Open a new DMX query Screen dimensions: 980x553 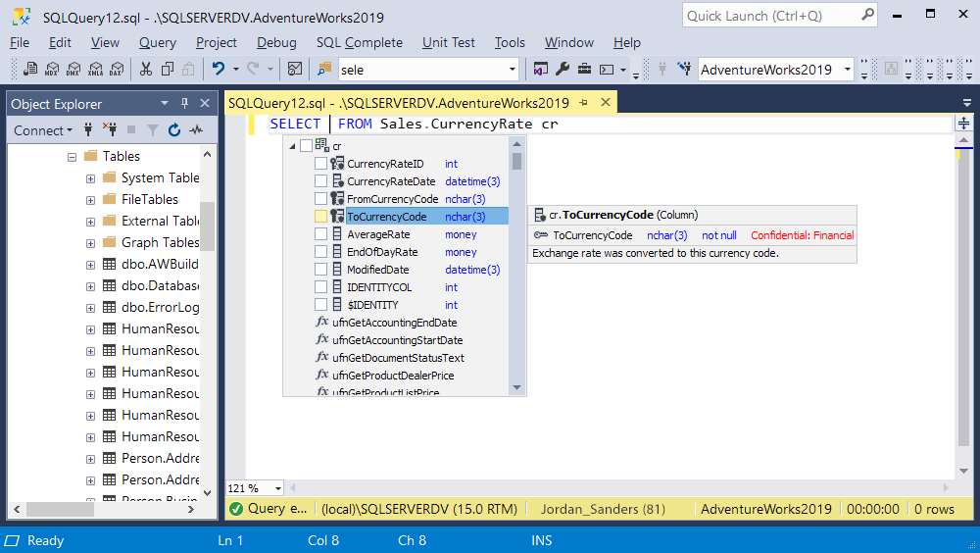click(x=73, y=69)
